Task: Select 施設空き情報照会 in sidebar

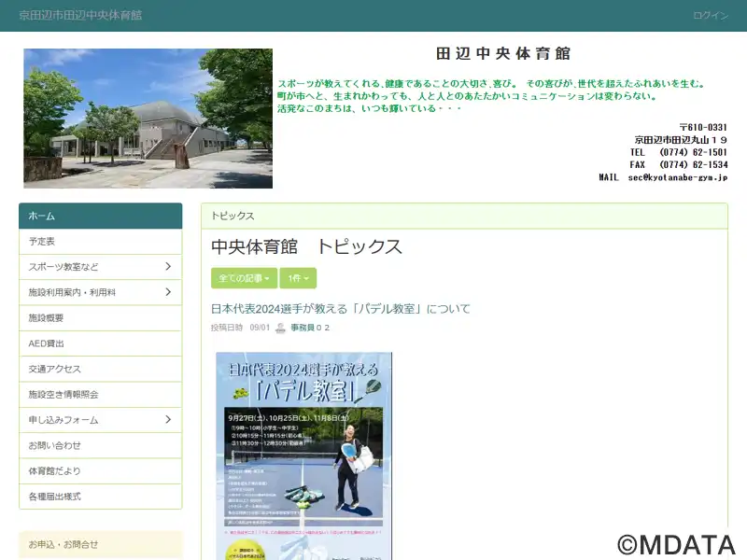Action: [x=100, y=395]
